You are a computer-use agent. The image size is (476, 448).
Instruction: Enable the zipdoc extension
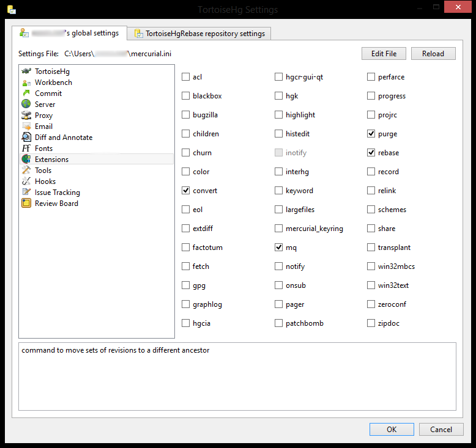tap(371, 323)
